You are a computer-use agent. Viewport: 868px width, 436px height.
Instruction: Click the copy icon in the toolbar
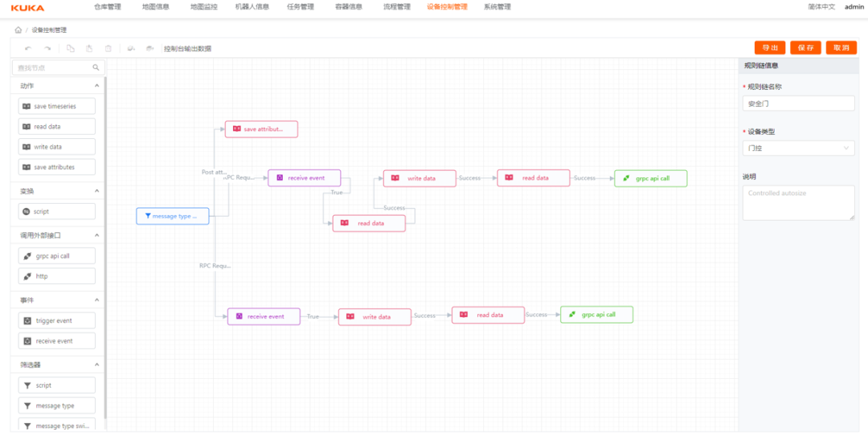click(x=71, y=48)
